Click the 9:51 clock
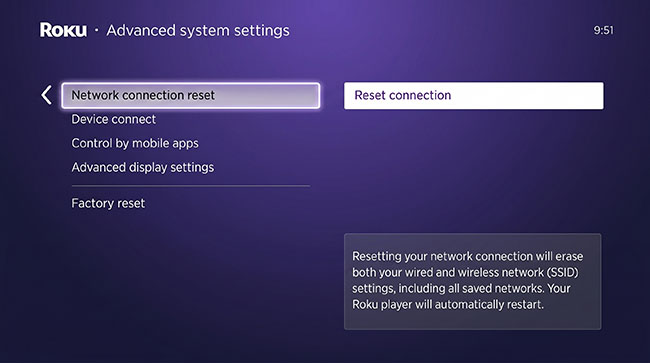This screenshot has height=363, width=650. (x=603, y=30)
